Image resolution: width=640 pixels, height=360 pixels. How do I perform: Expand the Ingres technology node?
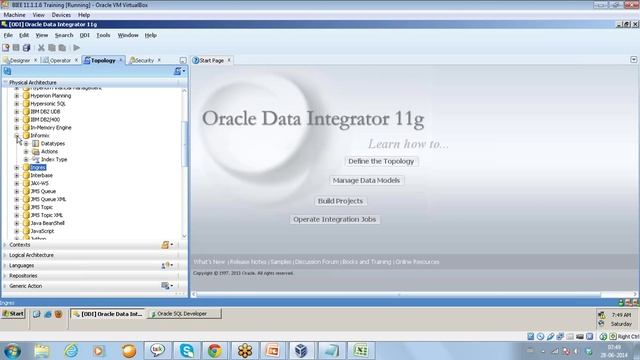point(17,167)
